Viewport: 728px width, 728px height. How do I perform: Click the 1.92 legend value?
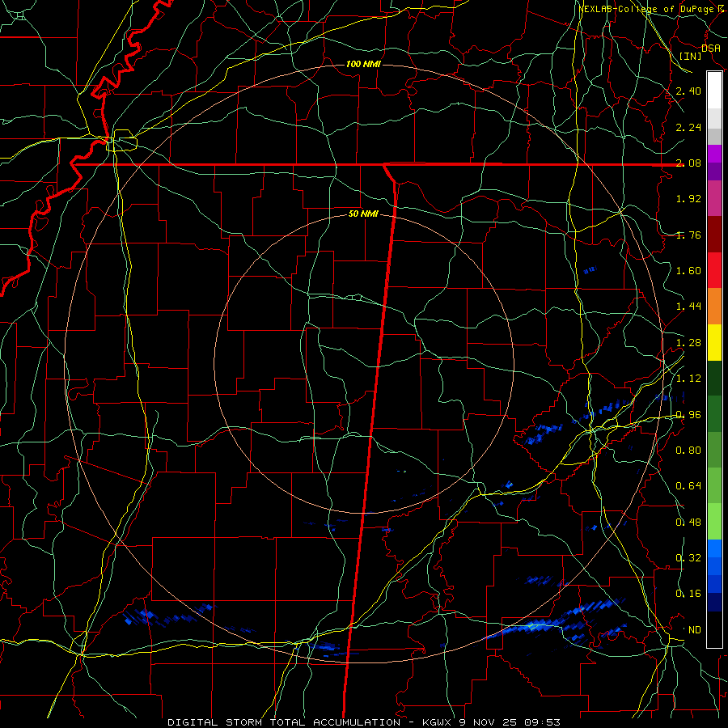[x=688, y=199]
